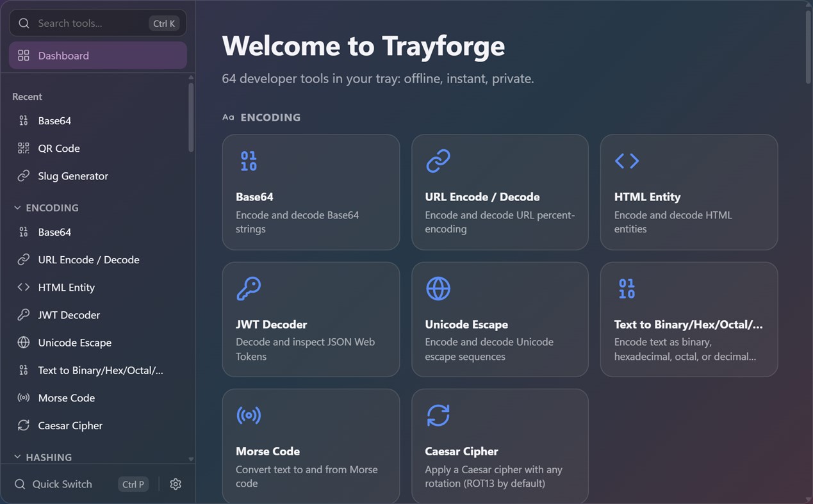Click the Morse Code broadcast icon in sidebar

24,398
